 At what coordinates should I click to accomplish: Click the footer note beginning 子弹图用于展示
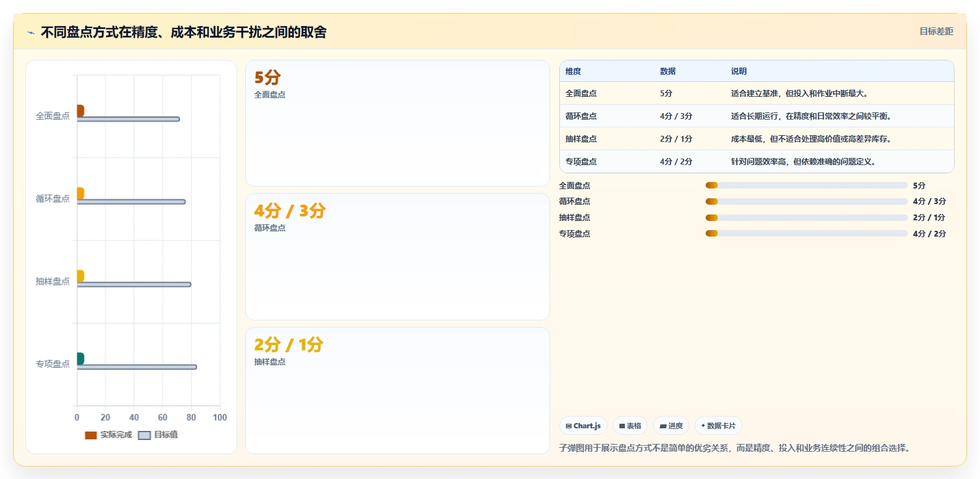(735, 448)
